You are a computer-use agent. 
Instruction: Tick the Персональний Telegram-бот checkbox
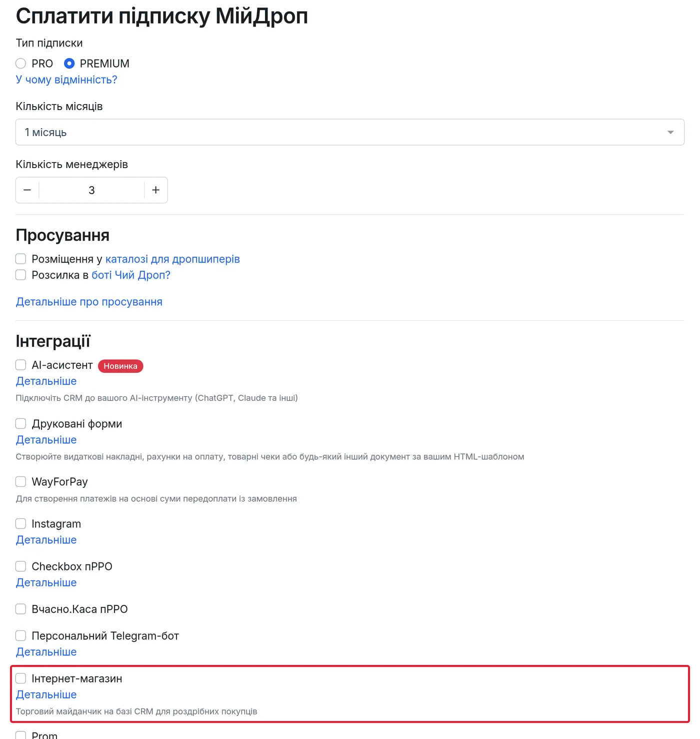click(x=20, y=635)
